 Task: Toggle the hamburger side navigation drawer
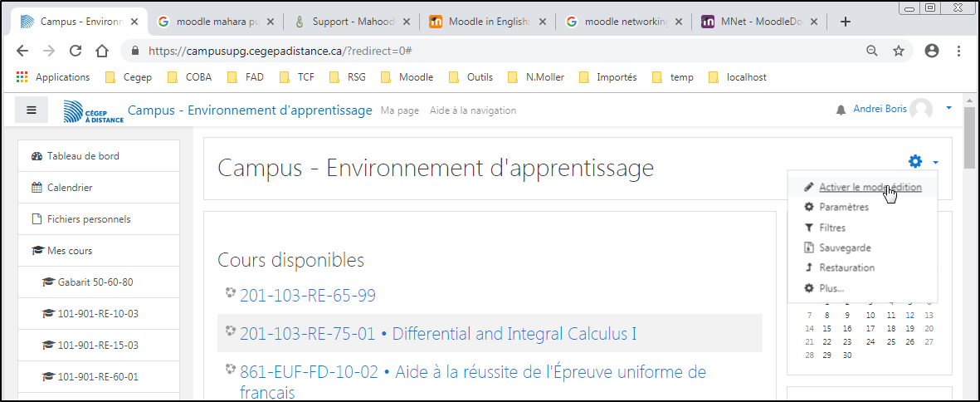tap(32, 110)
